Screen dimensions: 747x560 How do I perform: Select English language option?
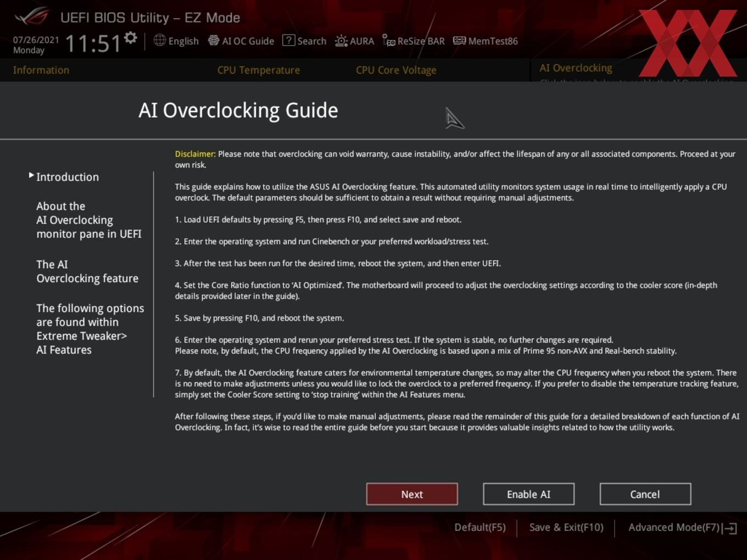click(183, 41)
